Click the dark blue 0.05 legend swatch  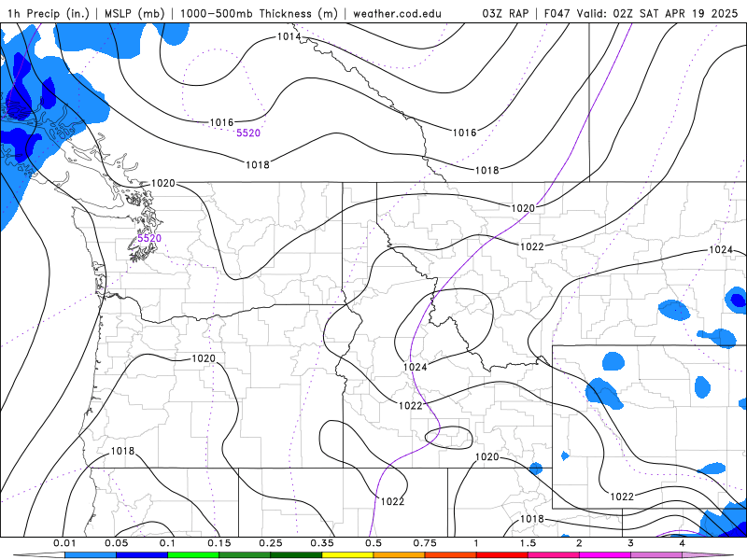(x=142, y=555)
